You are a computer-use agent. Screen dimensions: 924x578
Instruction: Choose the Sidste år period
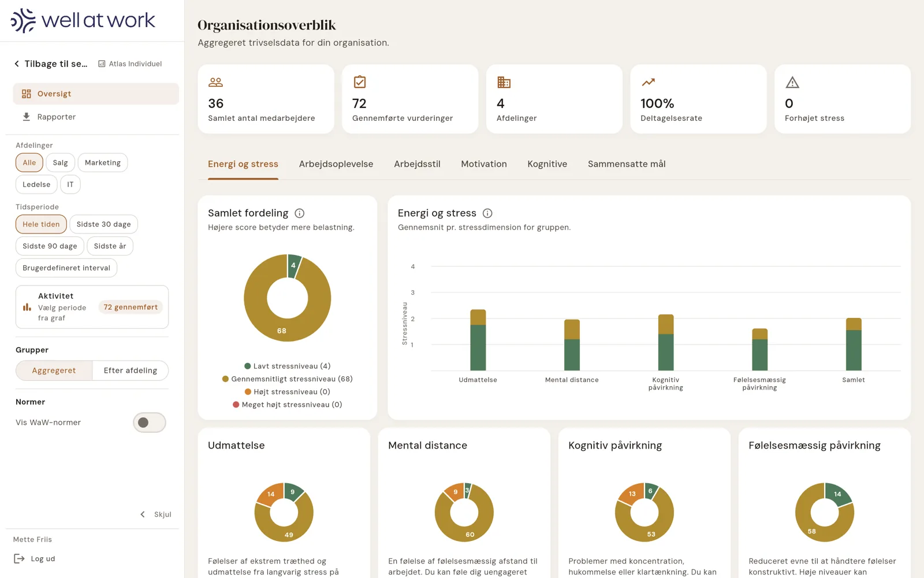click(x=110, y=246)
